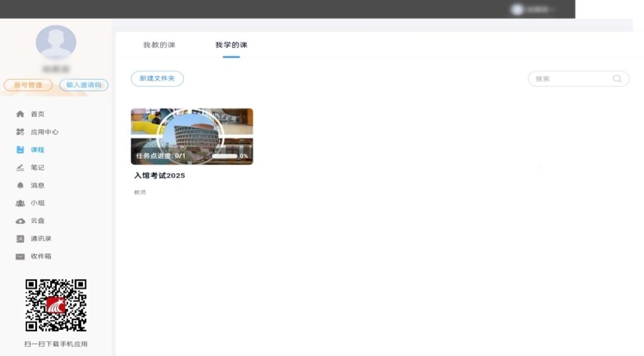Image resolution: width=644 pixels, height=356 pixels.
Task: Expand the user account menu at top right
Action: click(x=534, y=9)
